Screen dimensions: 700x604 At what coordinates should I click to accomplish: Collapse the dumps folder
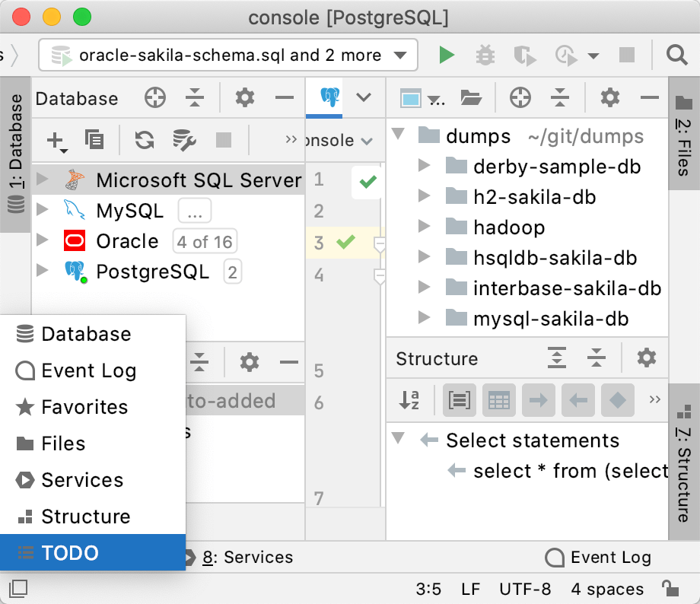click(x=398, y=134)
